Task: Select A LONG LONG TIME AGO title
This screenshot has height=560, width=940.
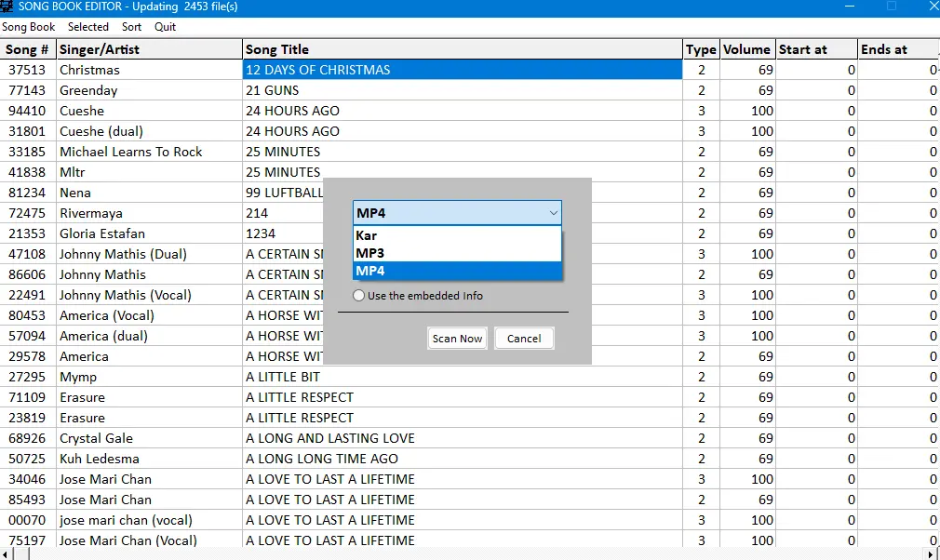Action: (x=463, y=459)
